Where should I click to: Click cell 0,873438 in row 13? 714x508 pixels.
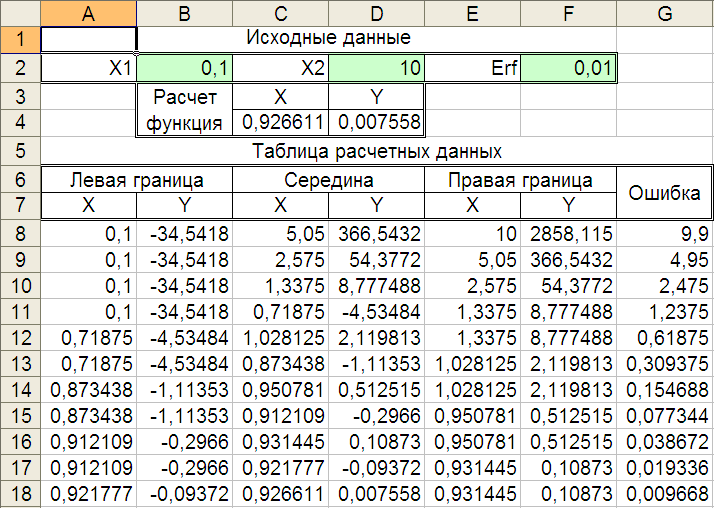(x=280, y=363)
